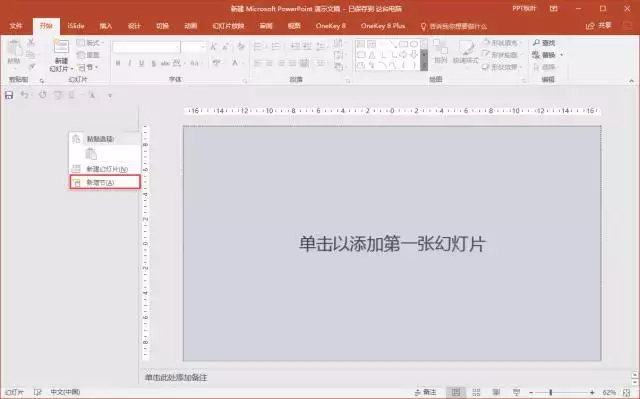The width and height of the screenshot is (640, 399).
Task: Select the oval shape in shapes gallery
Action: (x=413, y=44)
